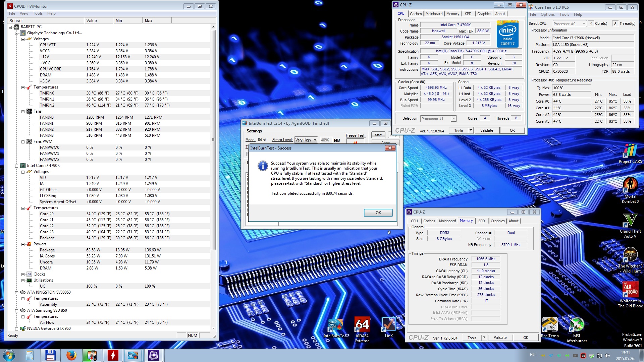Viewport: 644px width, 362px height.
Task: Click the Windows Start orb
Action: 9,355
